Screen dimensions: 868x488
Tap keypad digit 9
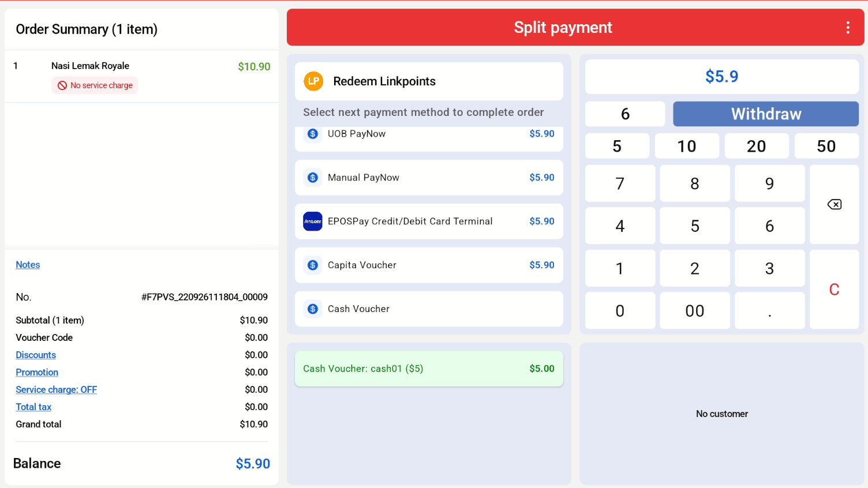point(769,183)
